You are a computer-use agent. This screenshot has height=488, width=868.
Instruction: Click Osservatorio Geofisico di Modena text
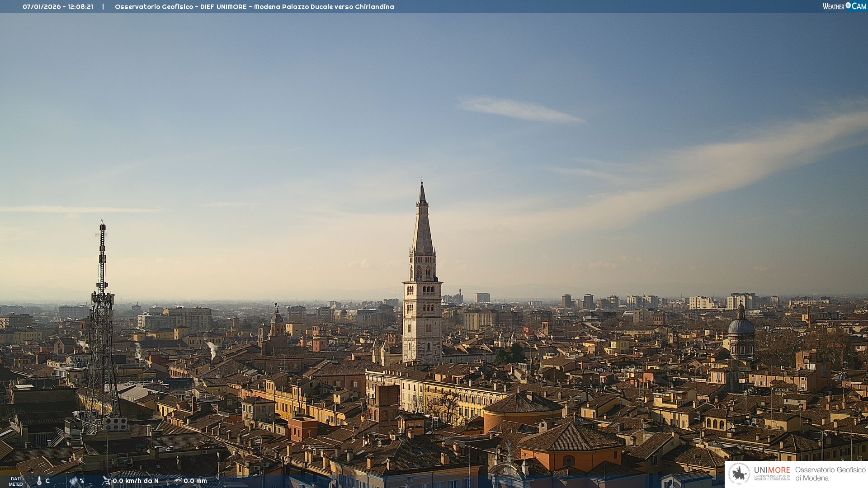(x=830, y=474)
